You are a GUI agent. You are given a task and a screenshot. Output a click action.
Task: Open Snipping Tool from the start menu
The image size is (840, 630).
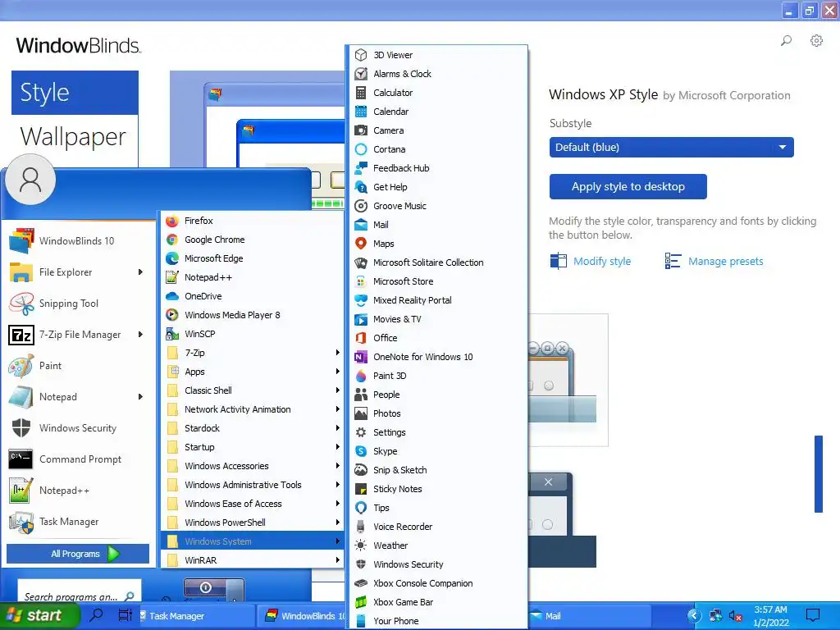pos(78,304)
